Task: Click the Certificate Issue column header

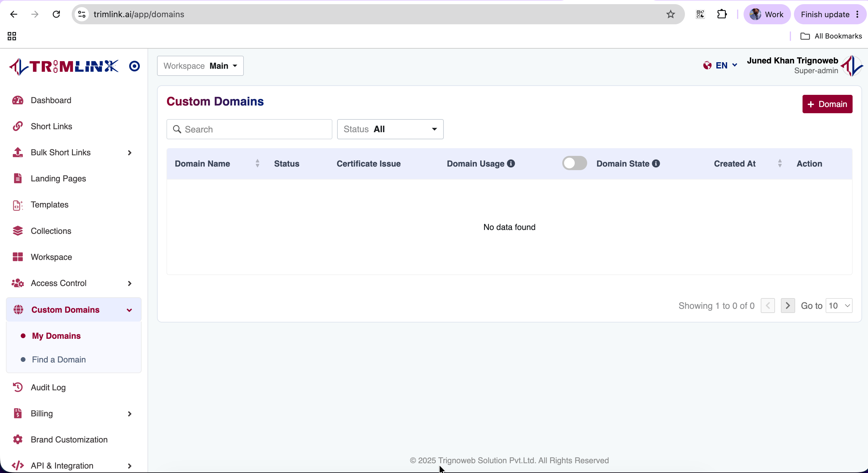Action: click(x=369, y=164)
